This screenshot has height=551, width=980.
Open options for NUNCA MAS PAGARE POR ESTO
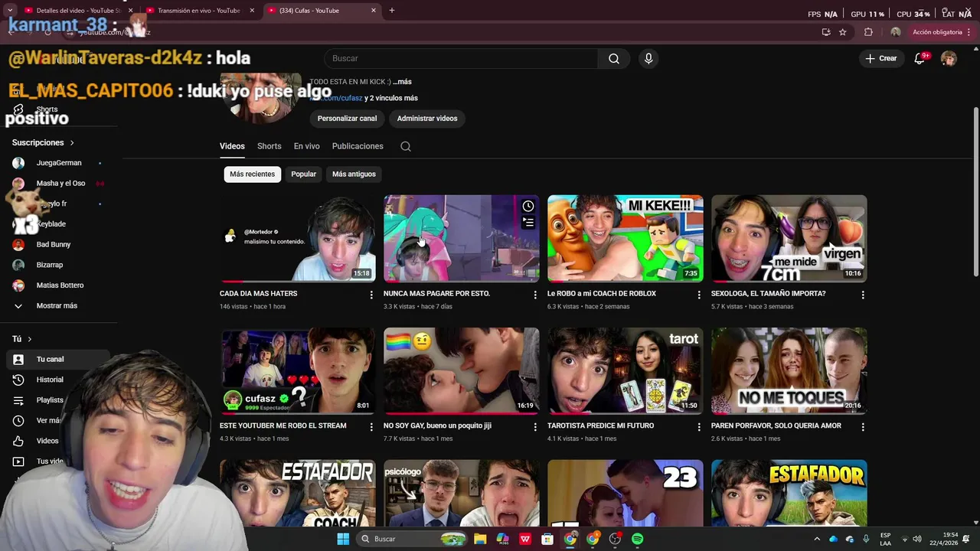click(x=535, y=295)
